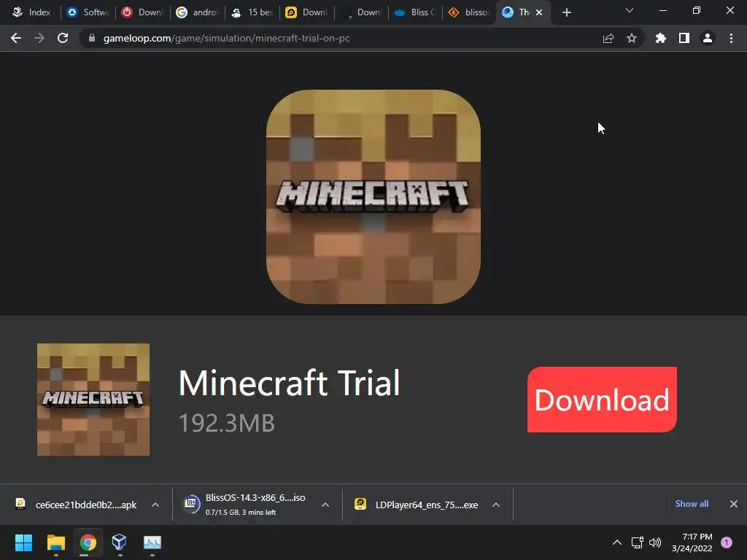Switch to the Softwa tab
This screenshot has height=560, width=747.
pyautogui.click(x=88, y=12)
